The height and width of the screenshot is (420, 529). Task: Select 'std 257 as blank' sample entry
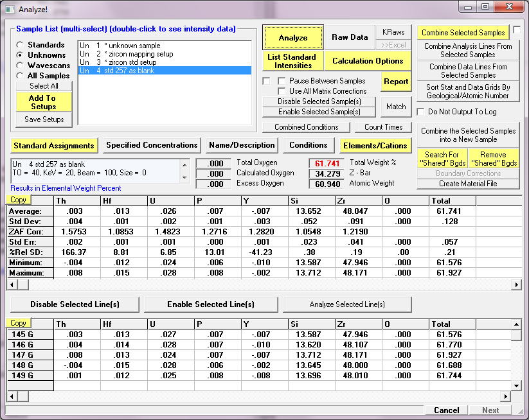pos(122,71)
